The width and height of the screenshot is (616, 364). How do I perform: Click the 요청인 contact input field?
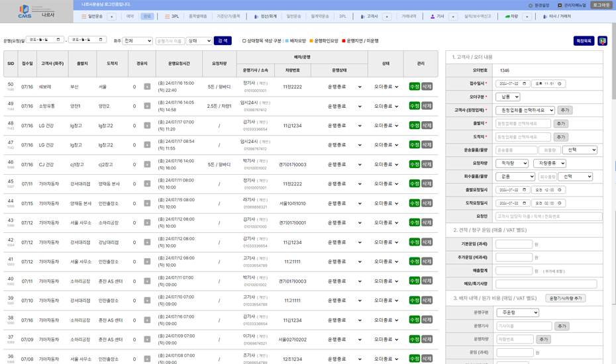coord(549,216)
